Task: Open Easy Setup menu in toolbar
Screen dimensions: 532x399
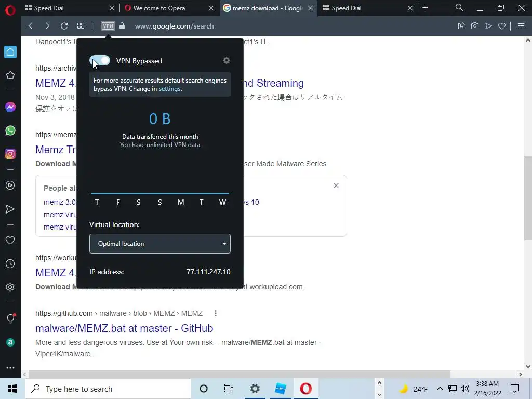Action: [521, 26]
